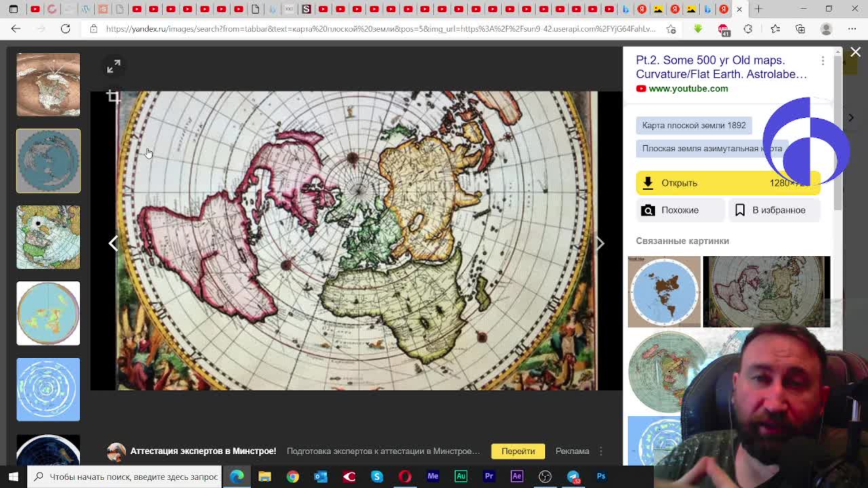Open the Favorites list icon in toolbar
Viewport: 868px width, 488px height.
(775, 29)
